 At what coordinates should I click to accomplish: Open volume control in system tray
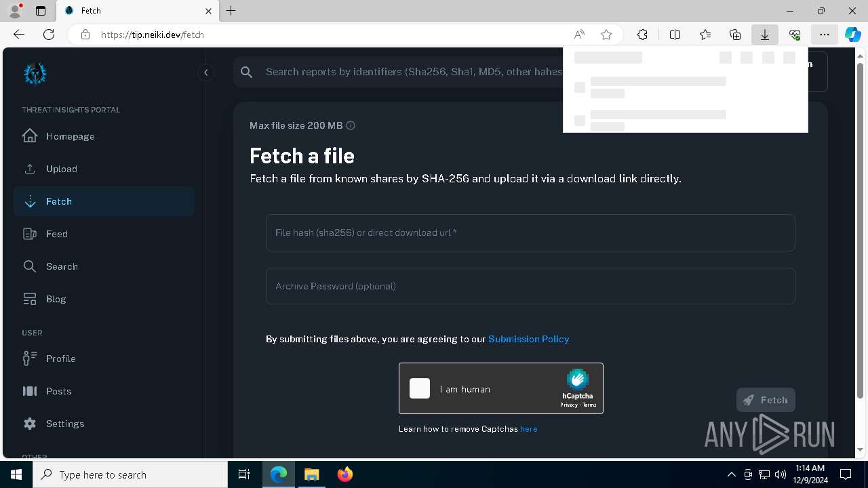tap(781, 474)
